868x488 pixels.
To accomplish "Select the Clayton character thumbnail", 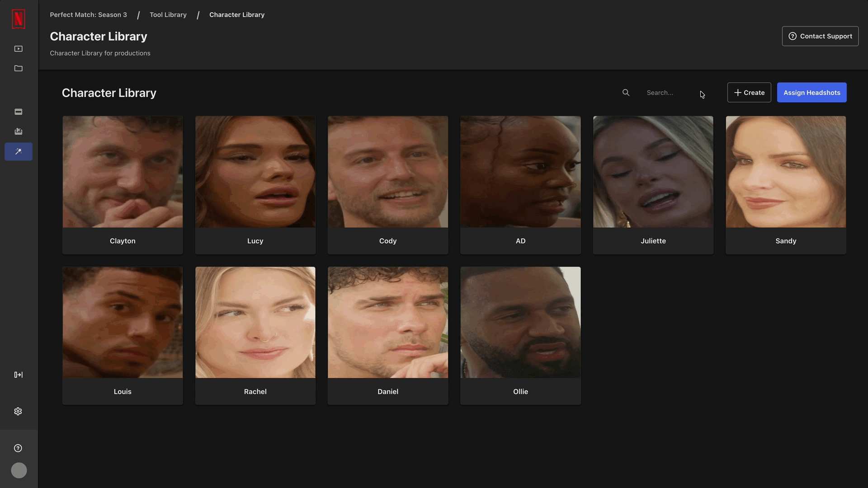I will point(123,172).
